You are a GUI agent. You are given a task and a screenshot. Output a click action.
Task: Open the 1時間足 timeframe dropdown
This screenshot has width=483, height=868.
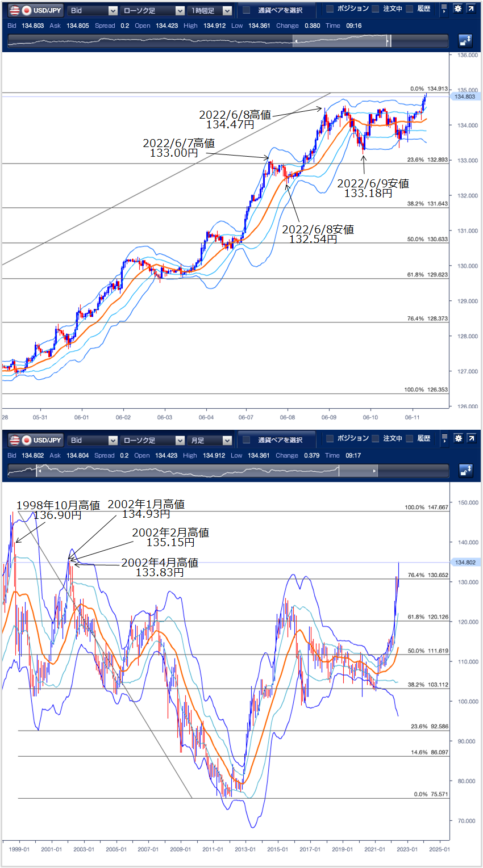pyautogui.click(x=210, y=10)
